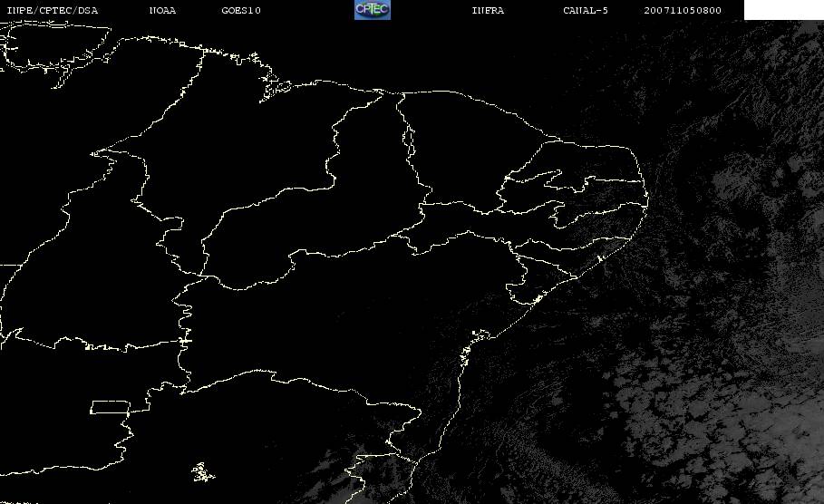Click the GOES10 satellite label
Viewport: 824px width, 504px height.
click(240, 11)
